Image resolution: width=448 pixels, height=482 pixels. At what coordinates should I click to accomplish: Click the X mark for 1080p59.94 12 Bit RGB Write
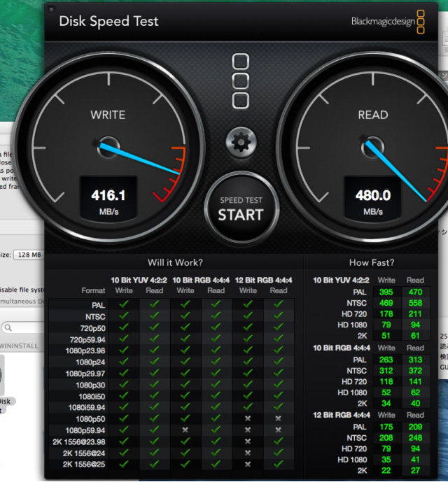[x=248, y=430]
